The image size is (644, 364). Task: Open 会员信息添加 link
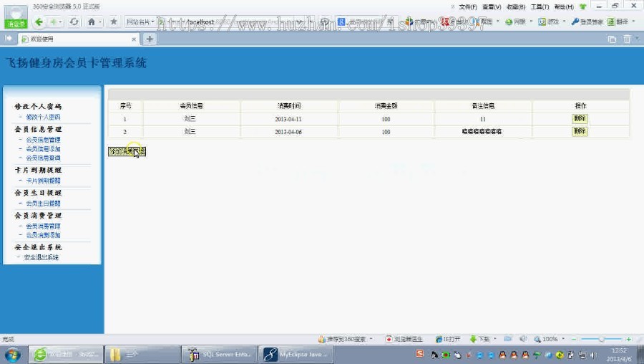(x=43, y=149)
